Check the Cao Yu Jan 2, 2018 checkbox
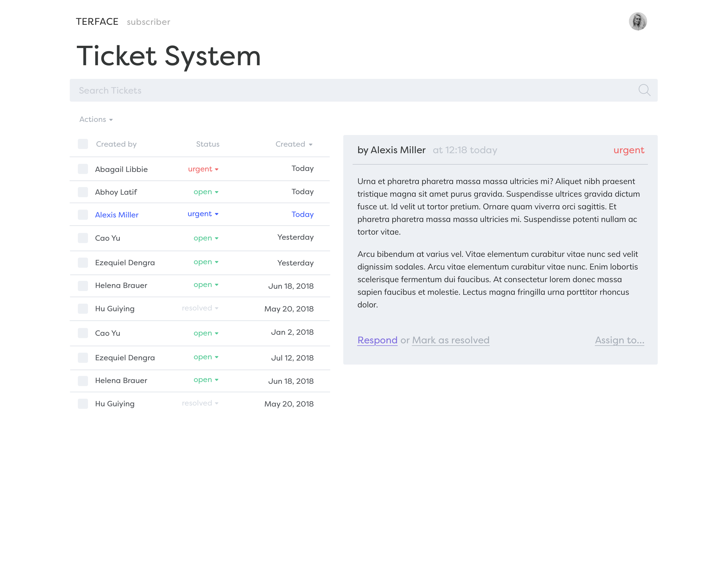 tap(83, 333)
